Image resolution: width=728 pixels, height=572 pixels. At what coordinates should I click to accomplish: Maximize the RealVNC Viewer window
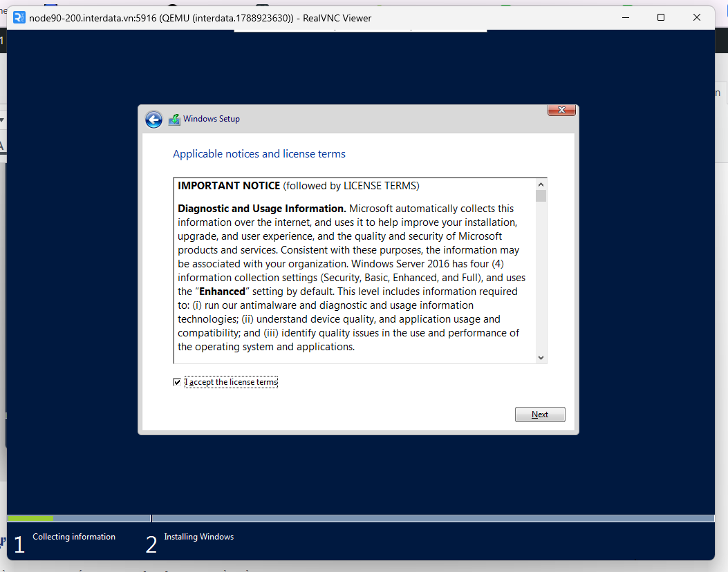coord(661,18)
